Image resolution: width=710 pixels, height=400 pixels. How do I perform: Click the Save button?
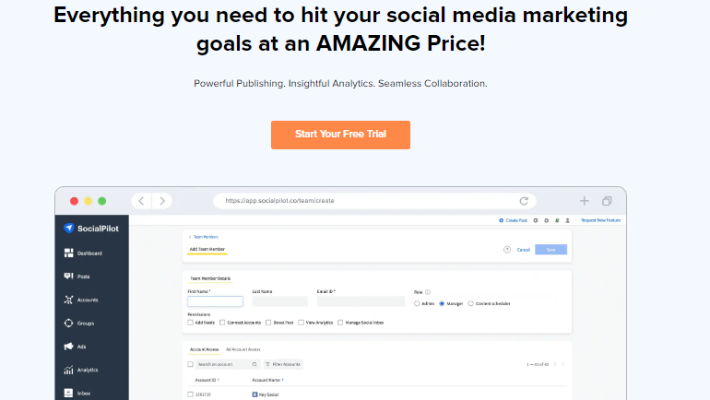[551, 250]
